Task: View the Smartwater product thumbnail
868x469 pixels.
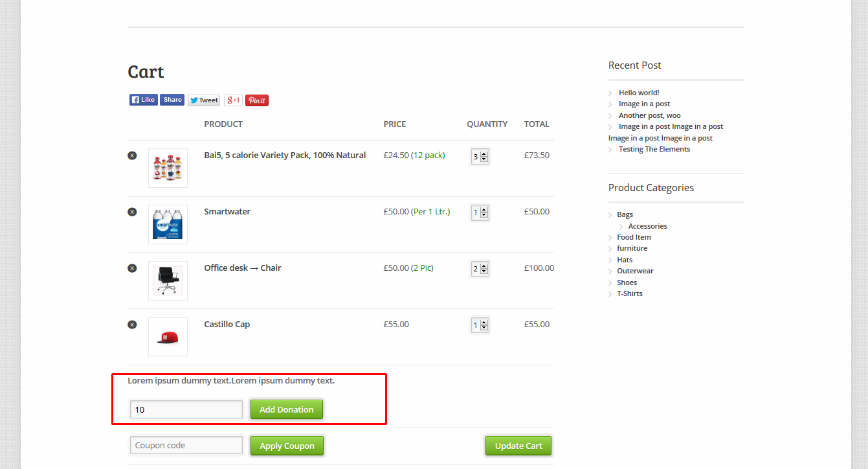Action: coord(168,224)
